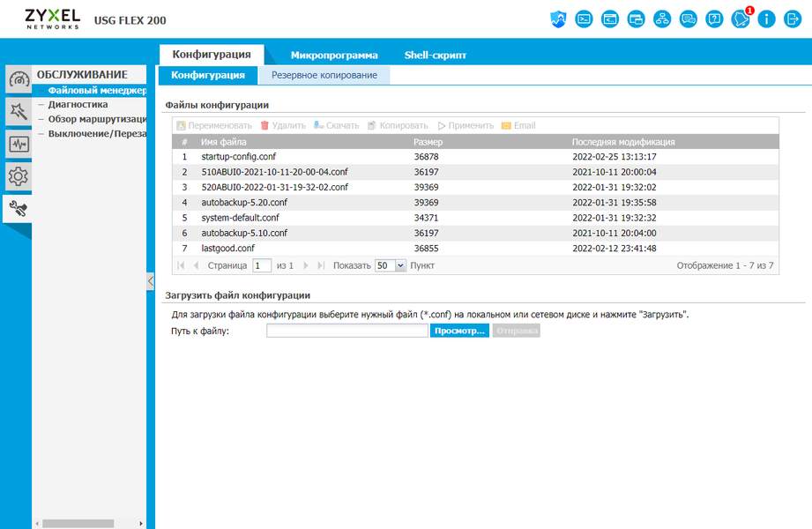Click the logout icon in top bar
This screenshot has height=529, width=812.
click(793, 19)
